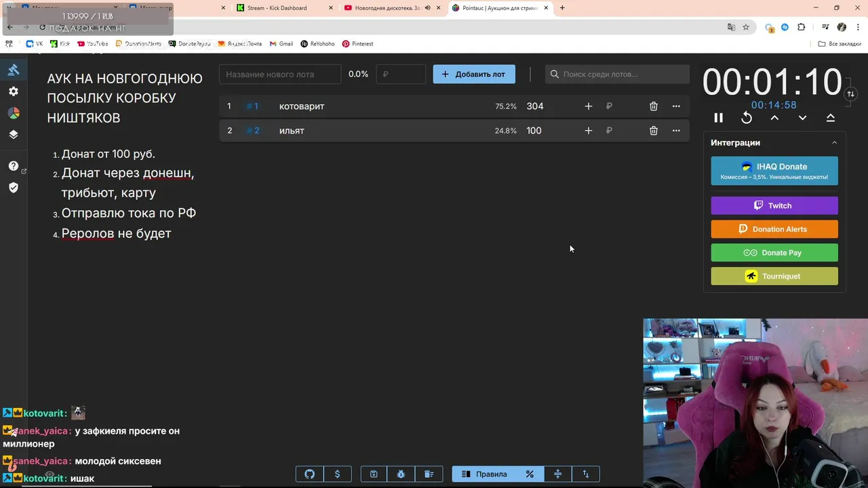Open a new browser tab
The image size is (868, 488).
point(562,8)
